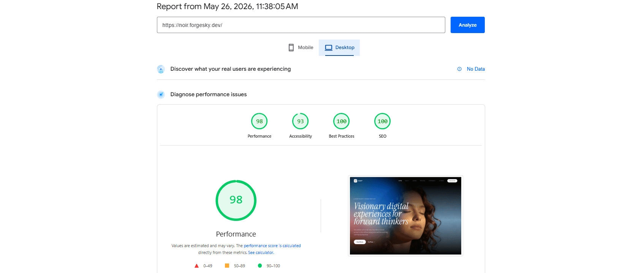Jump to Performance score gauge 98
The height and width of the screenshot is (273, 644).
coord(259,121)
